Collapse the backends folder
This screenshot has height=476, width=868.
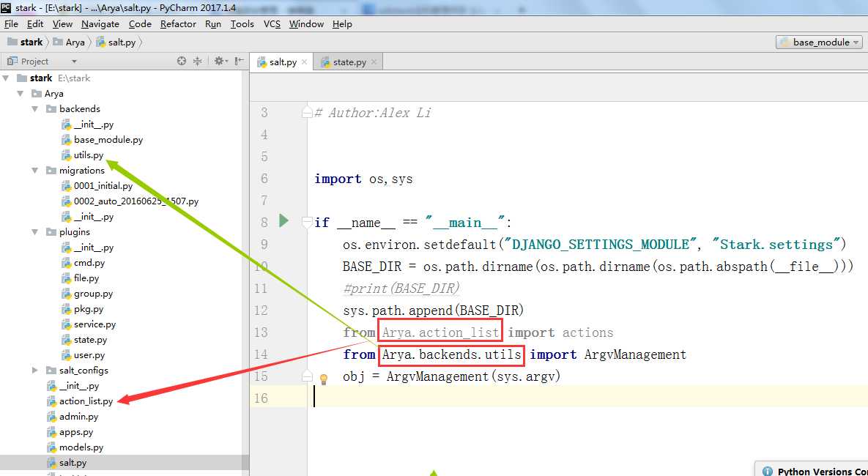[35, 109]
